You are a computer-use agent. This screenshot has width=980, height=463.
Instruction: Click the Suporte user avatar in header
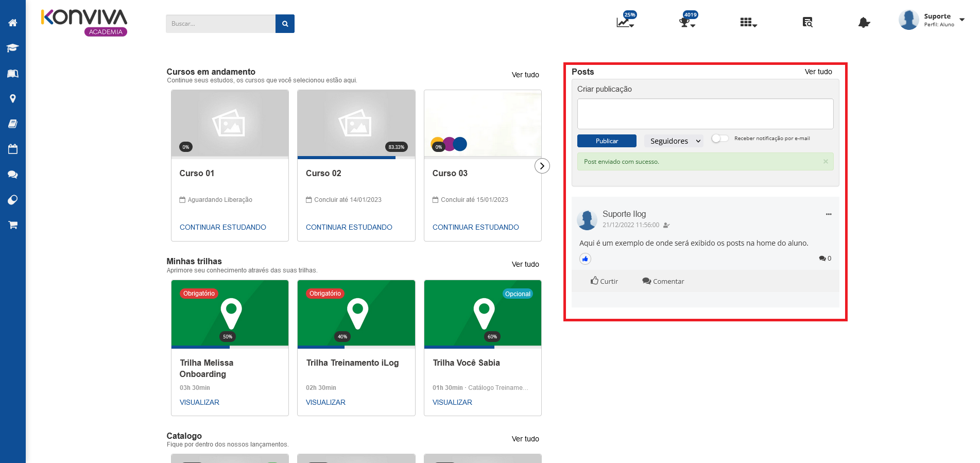[908, 20]
